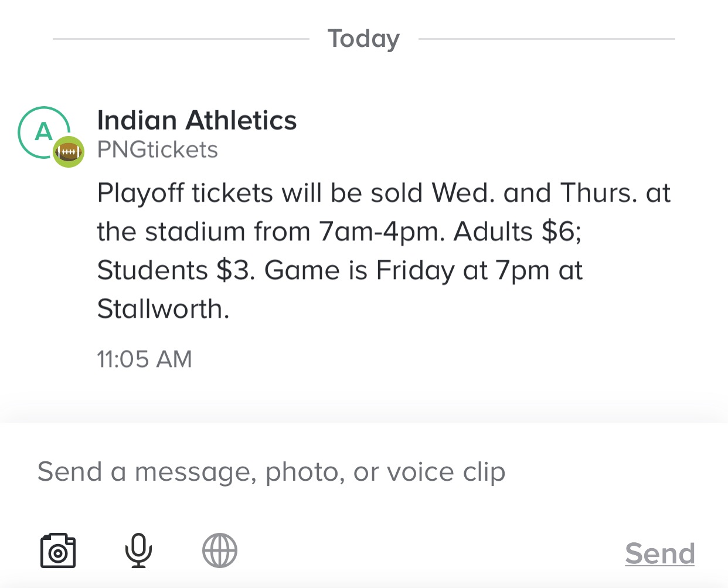This screenshot has width=728, height=588.
Task: Open the Indian Athletics sender name
Action: point(197,120)
